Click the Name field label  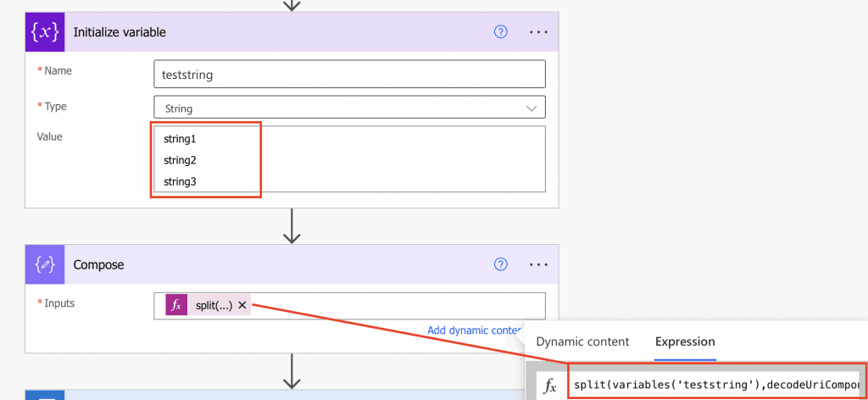(x=58, y=70)
